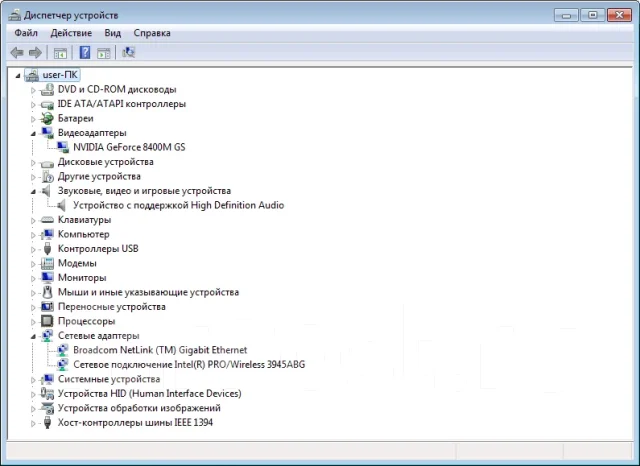640x466 pixels.
Task: Click the action pane toolbar icon
Action: click(104, 53)
